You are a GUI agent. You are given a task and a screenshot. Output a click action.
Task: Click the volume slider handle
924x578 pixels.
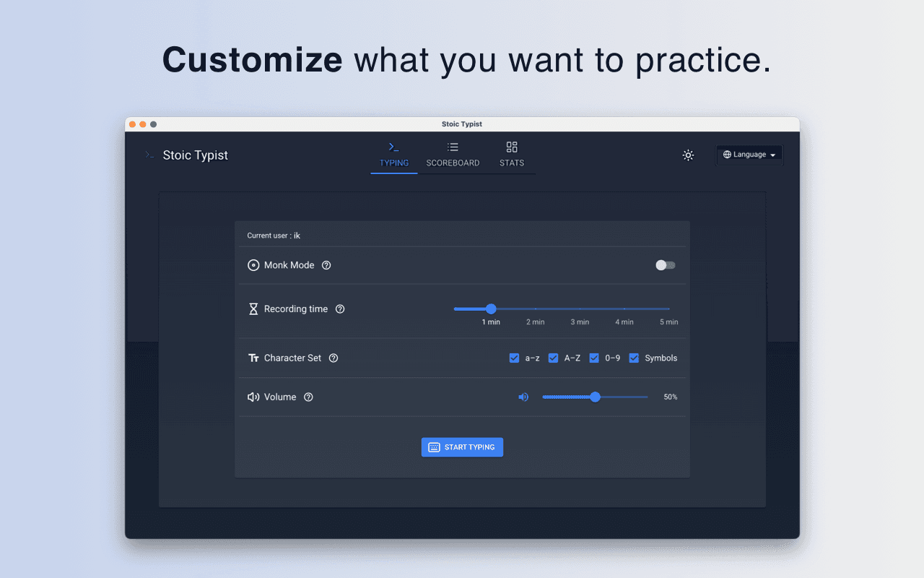point(595,397)
